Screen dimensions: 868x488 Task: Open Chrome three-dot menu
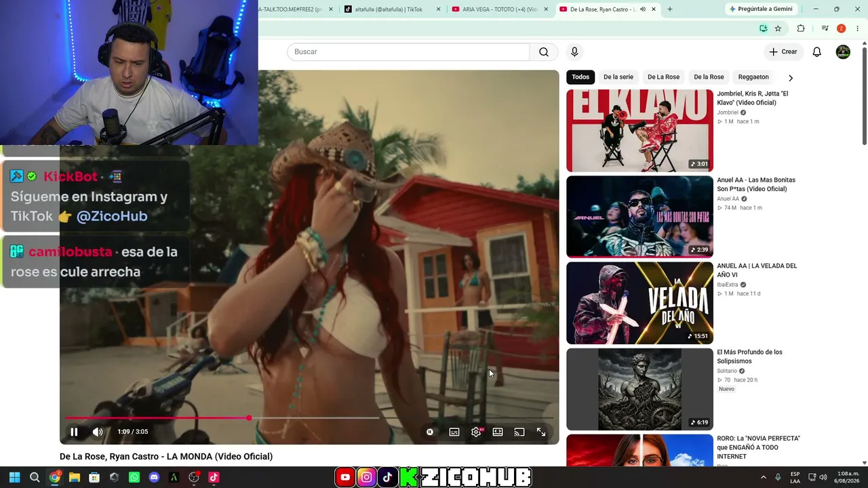pyautogui.click(x=856, y=28)
